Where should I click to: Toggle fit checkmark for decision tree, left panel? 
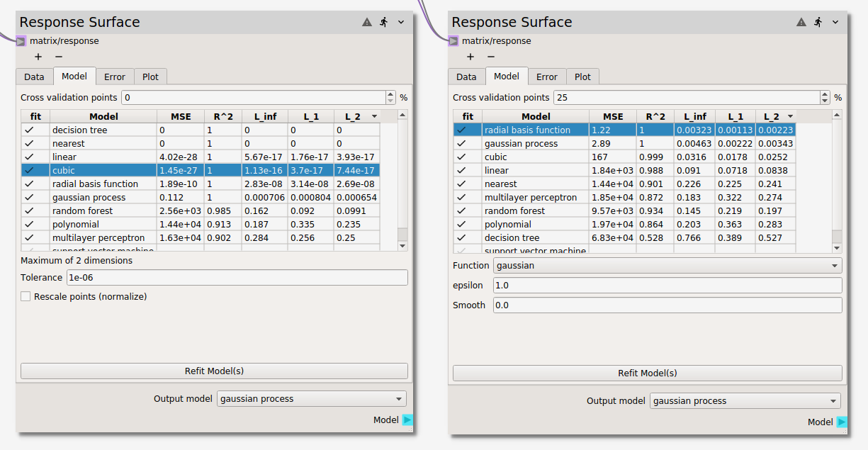click(x=29, y=130)
